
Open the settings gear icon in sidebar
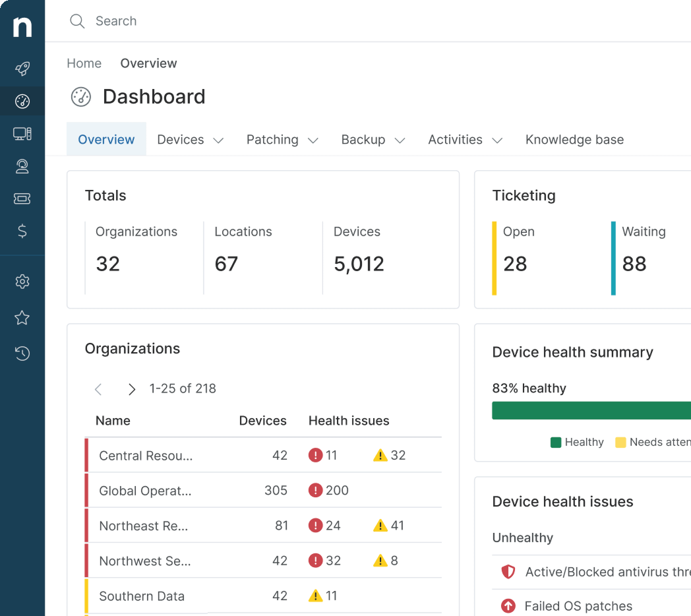[22, 282]
